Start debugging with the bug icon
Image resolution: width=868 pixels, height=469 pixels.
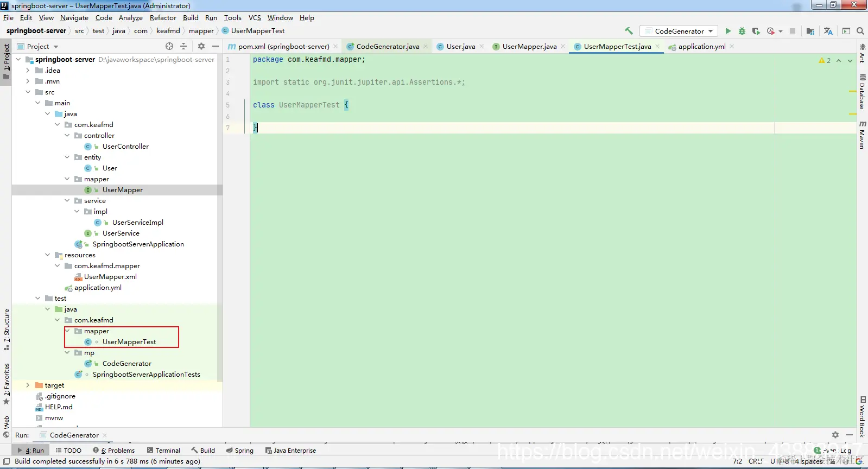[x=742, y=31]
